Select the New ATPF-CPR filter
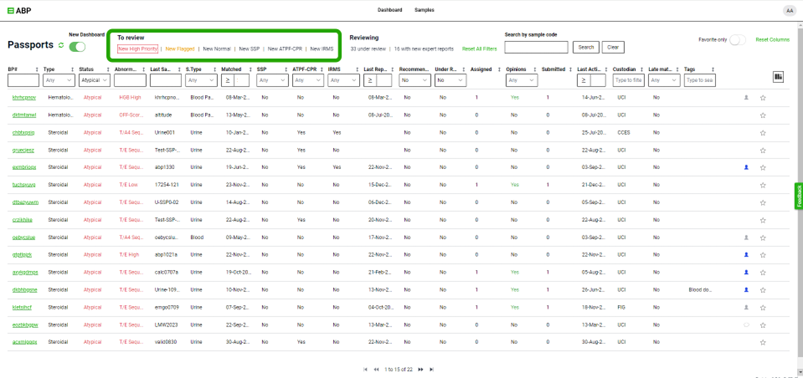 286,49
